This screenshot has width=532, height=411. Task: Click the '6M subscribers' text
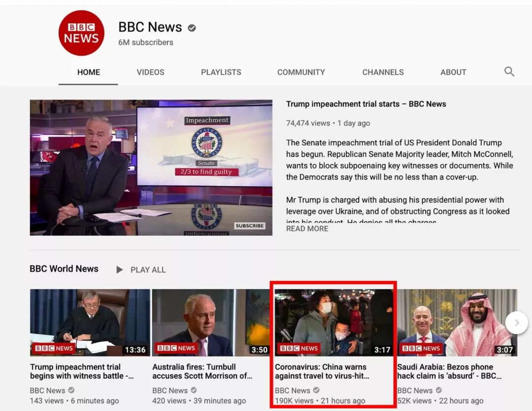tap(145, 42)
